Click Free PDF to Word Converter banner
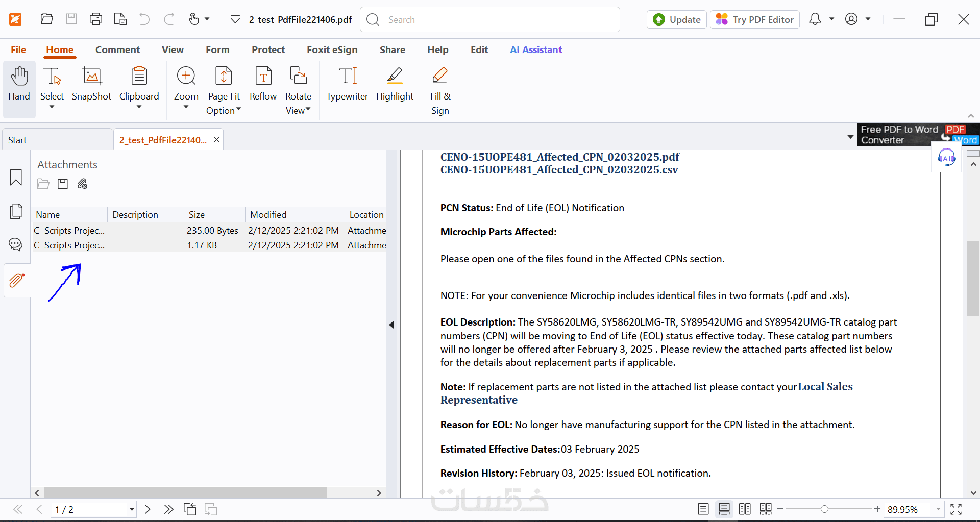 [x=918, y=135]
